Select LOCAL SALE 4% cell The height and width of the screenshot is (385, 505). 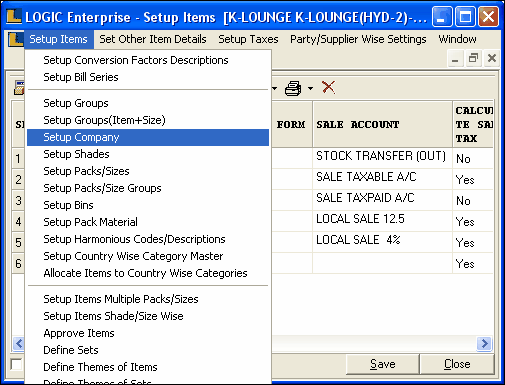382,242
